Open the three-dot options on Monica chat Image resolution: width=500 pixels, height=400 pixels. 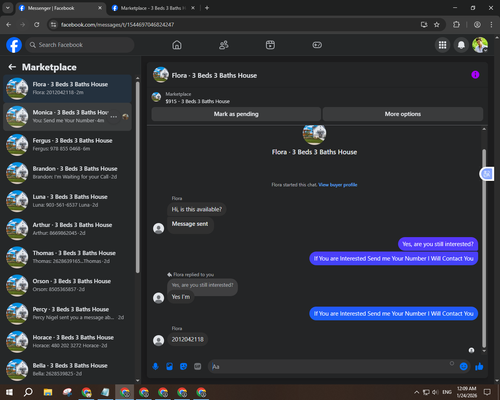(x=114, y=117)
